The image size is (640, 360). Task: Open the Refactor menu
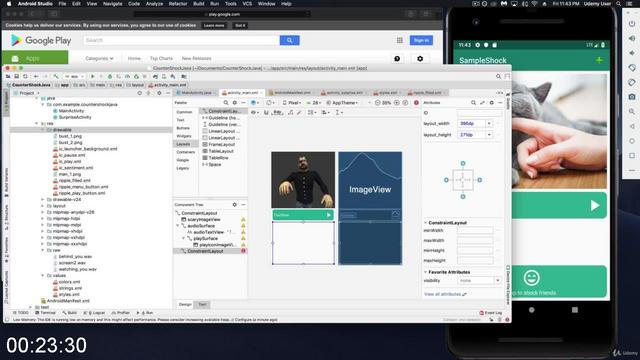click(178, 4)
